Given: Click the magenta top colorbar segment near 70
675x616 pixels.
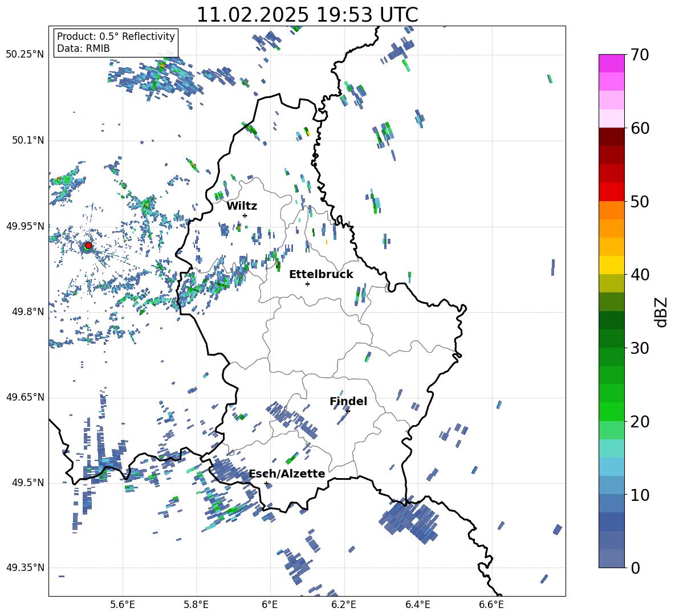Looking at the screenshot, I should [611, 63].
